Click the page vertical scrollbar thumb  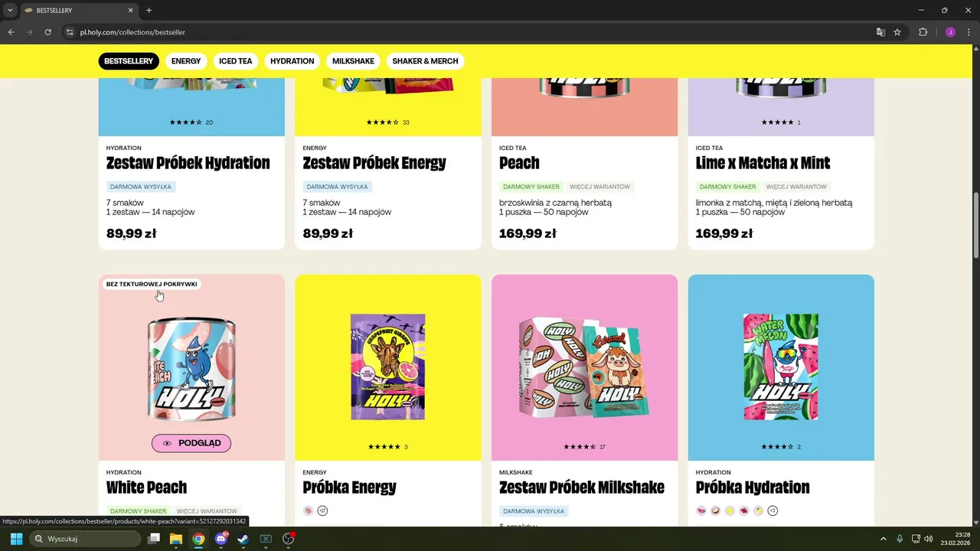click(x=976, y=224)
